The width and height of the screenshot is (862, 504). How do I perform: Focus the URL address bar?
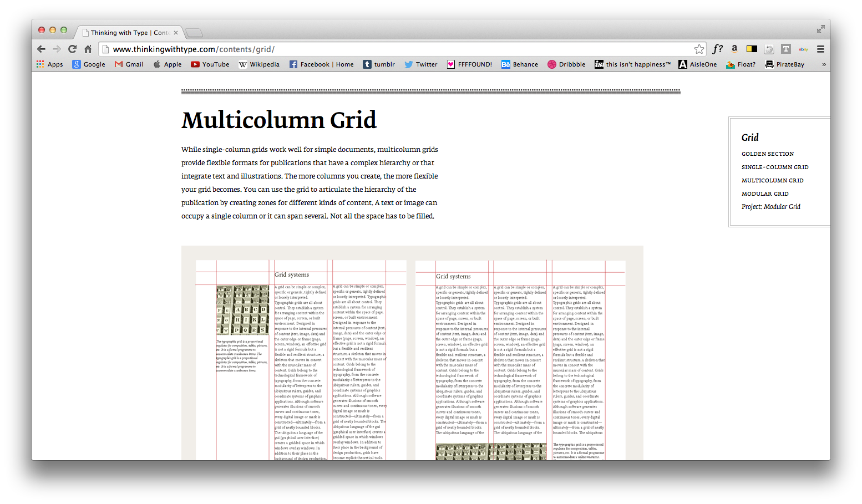tap(388, 49)
